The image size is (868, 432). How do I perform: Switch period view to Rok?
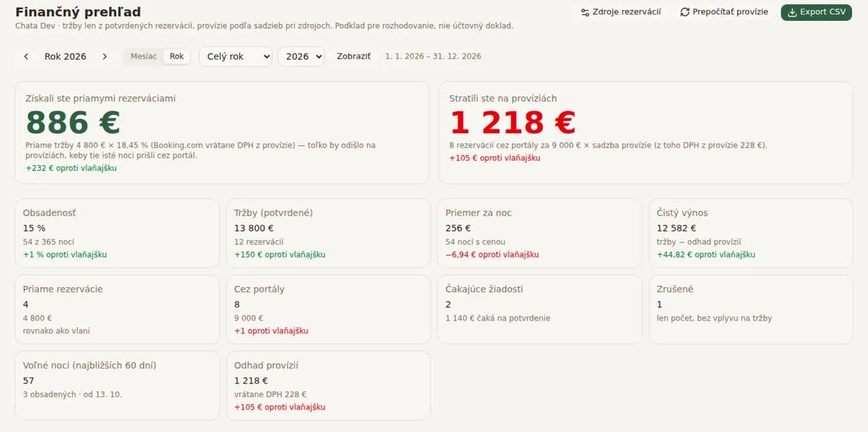point(176,56)
